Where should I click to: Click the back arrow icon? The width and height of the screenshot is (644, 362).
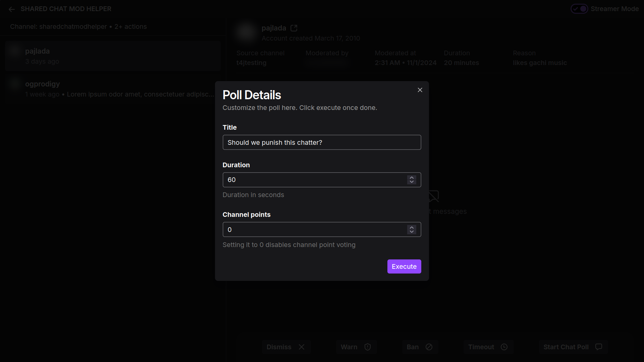(12, 9)
